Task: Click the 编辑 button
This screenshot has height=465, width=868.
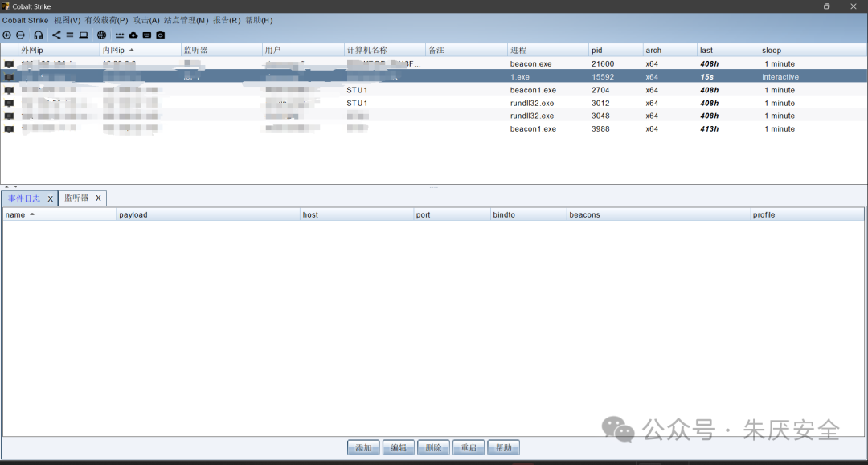Action: tap(399, 447)
